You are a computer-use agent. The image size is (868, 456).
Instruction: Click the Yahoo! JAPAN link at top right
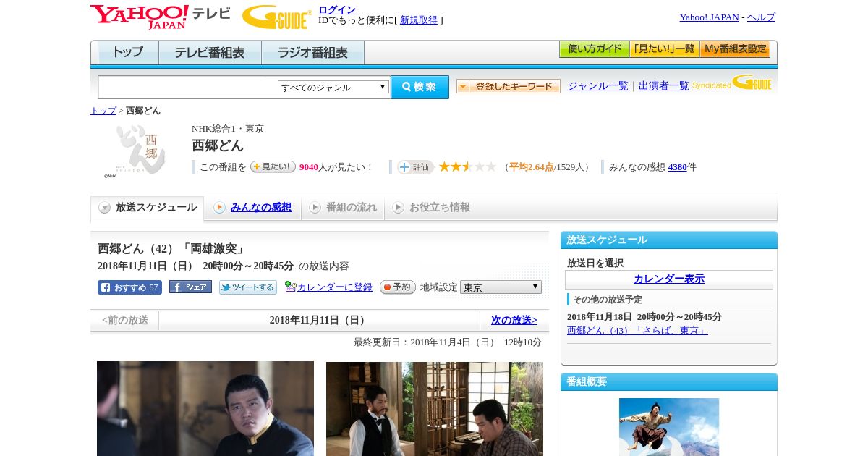(x=710, y=17)
